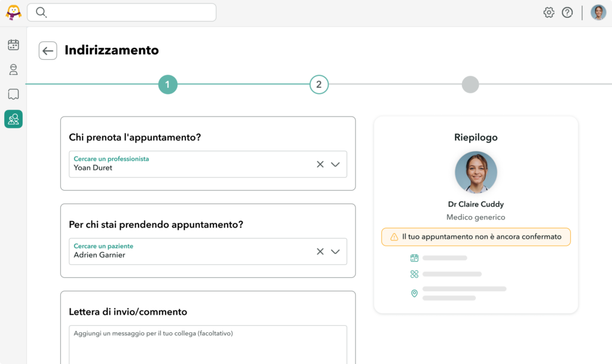612x364 pixels.
Task: Open the calendar icon in the sidebar
Action: pyautogui.click(x=13, y=45)
